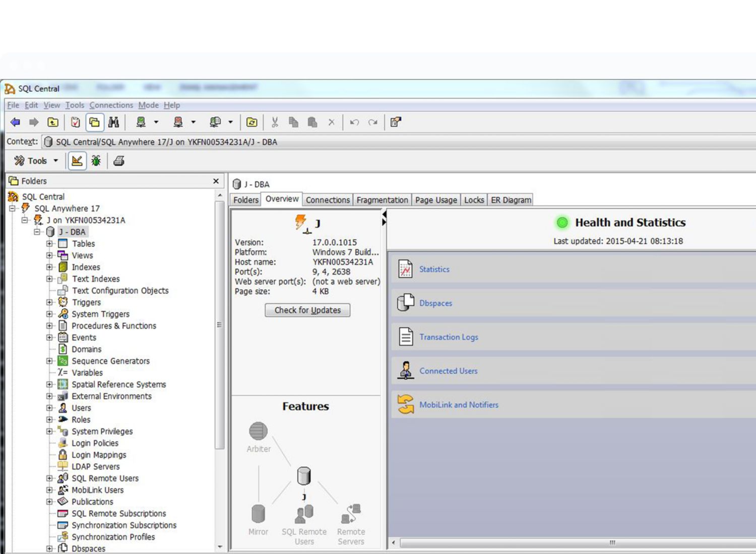Open the Tools dropdown
Image resolution: width=756 pixels, height=554 pixels.
[x=36, y=161]
